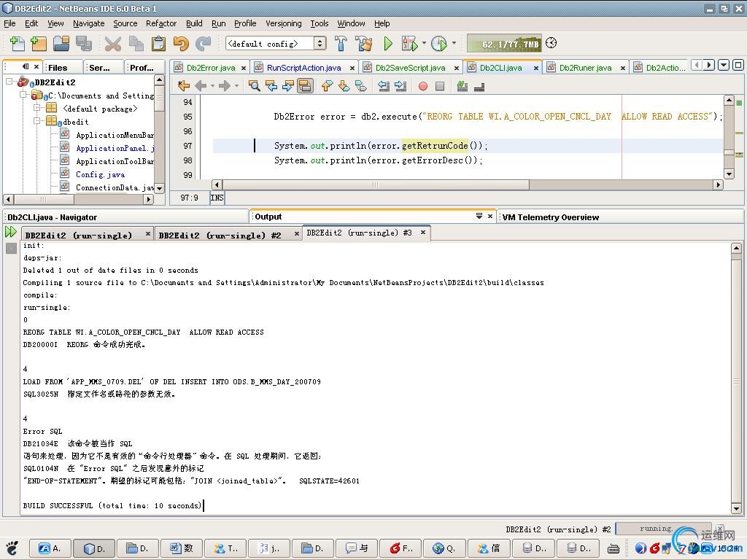The image size is (747, 560).
Task: Open the VM Telemetry Overview tab
Action: pyautogui.click(x=551, y=217)
